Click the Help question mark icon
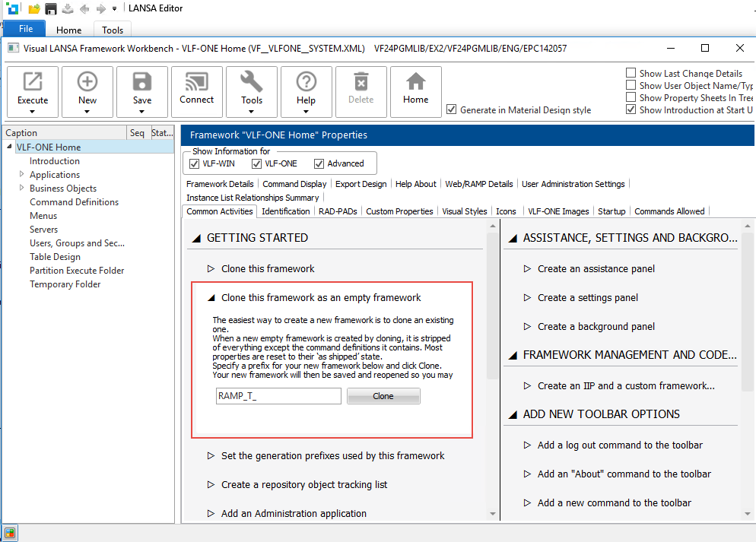 click(307, 82)
